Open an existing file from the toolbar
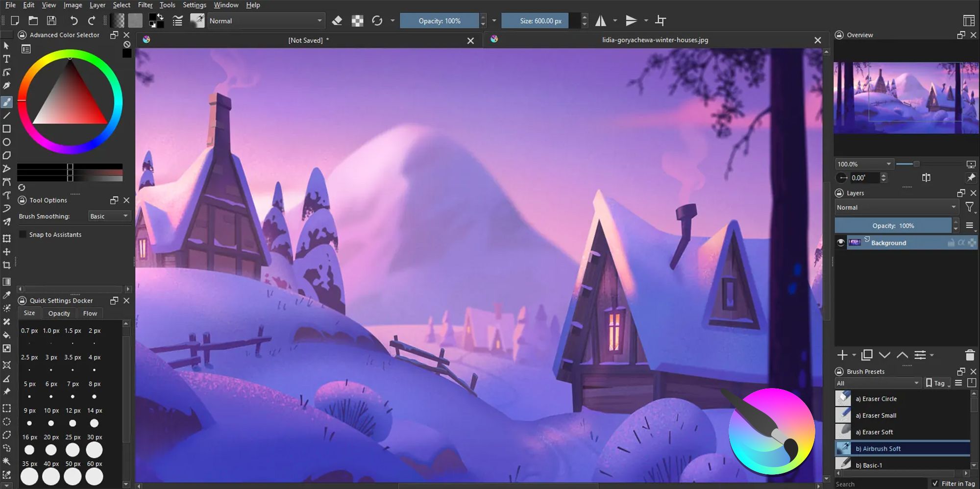This screenshot has height=489, width=980. click(33, 21)
